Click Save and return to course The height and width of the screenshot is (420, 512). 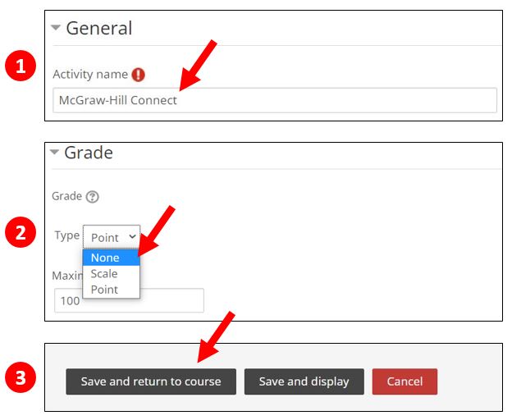pyautogui.click(x=151, y=381)
